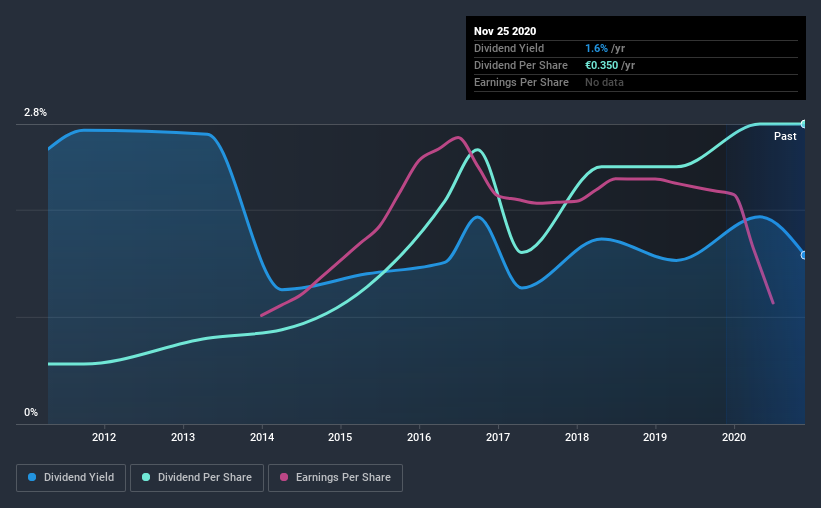Click the No data earnings value
821x508 pixels.
point(604,82)
